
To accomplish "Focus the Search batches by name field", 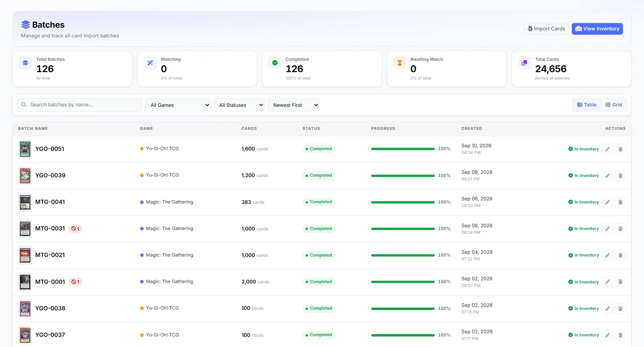I will [80, 105].
